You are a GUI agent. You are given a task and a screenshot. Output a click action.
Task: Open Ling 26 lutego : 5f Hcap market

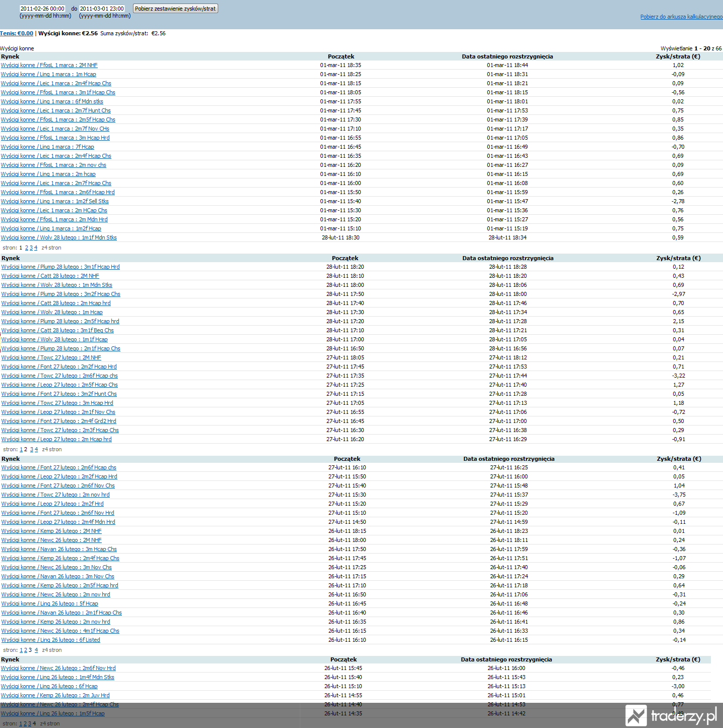click(x=50, y=603)
